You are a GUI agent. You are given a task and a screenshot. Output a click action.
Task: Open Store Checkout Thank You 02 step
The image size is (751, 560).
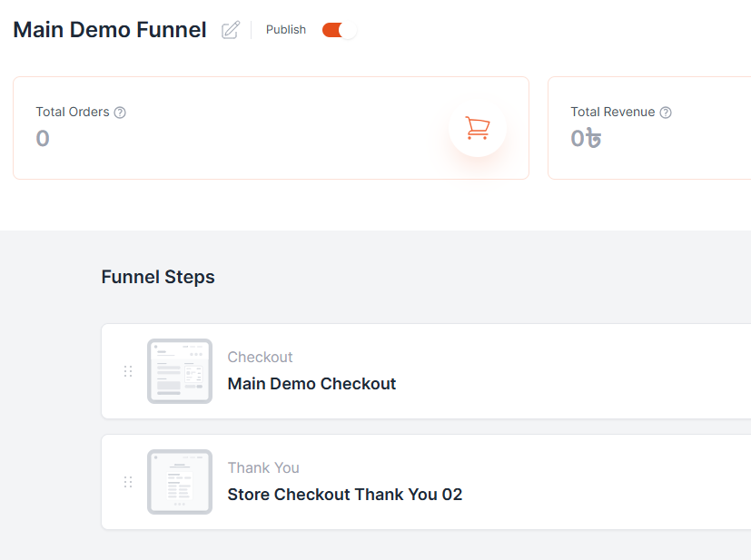[x=345, y=495]
